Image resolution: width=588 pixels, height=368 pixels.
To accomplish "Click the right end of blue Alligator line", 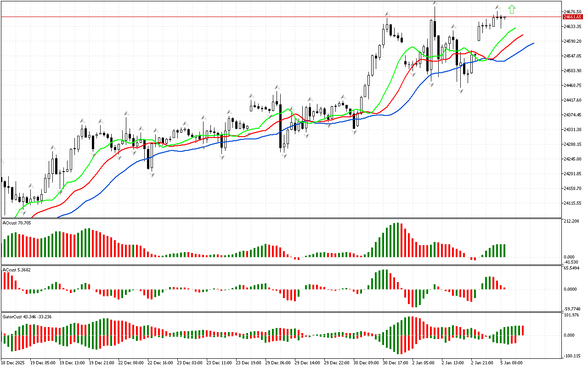I will (x=533, y=43).
